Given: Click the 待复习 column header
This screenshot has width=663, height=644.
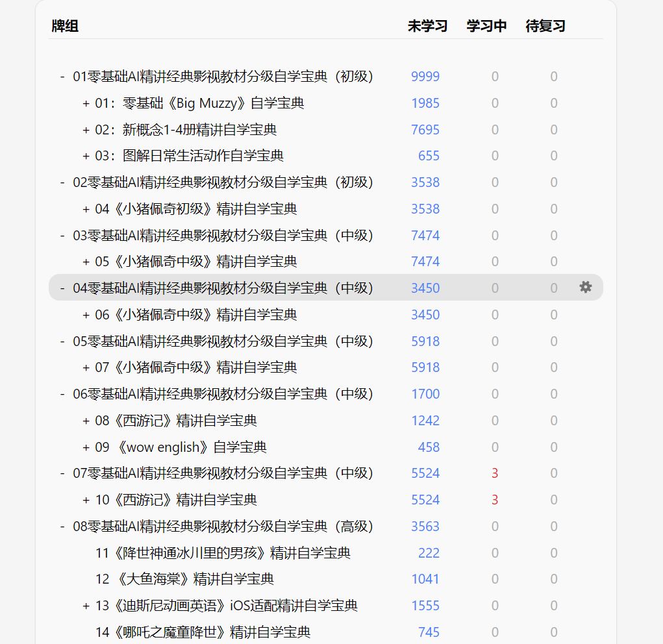Looking at the screenshot, I should coord(545,26).
